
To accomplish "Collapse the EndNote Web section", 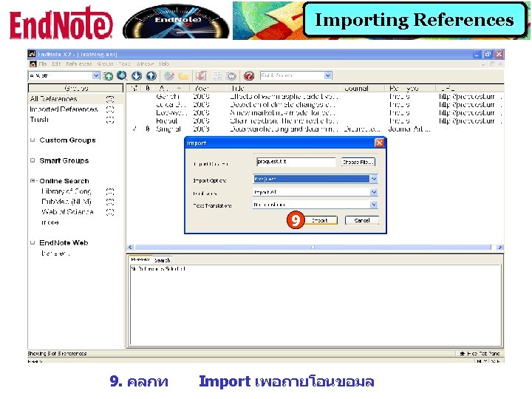I will pos(33,242).
